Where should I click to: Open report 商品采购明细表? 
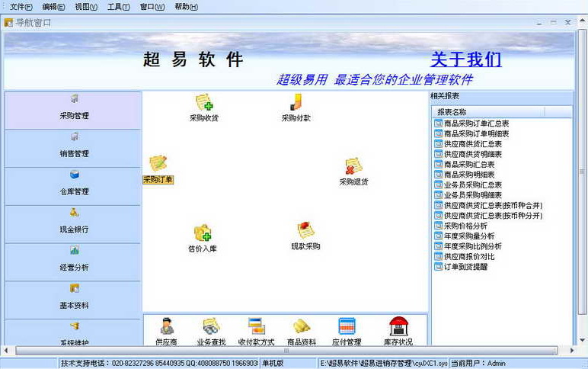[469, 175]
